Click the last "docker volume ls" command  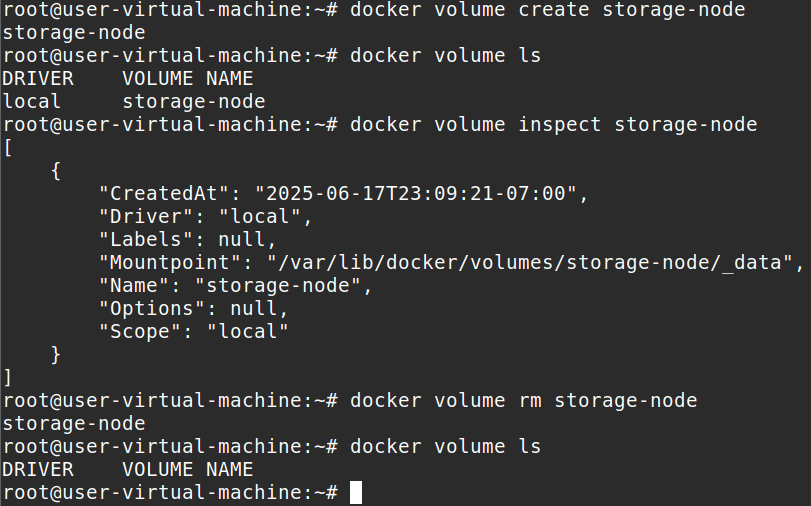click(445, 446)
